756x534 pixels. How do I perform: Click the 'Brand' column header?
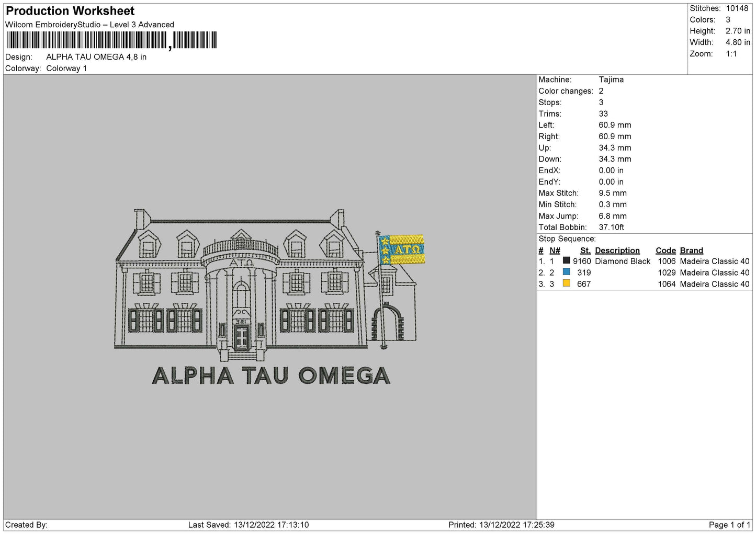(x=692, y=251)
